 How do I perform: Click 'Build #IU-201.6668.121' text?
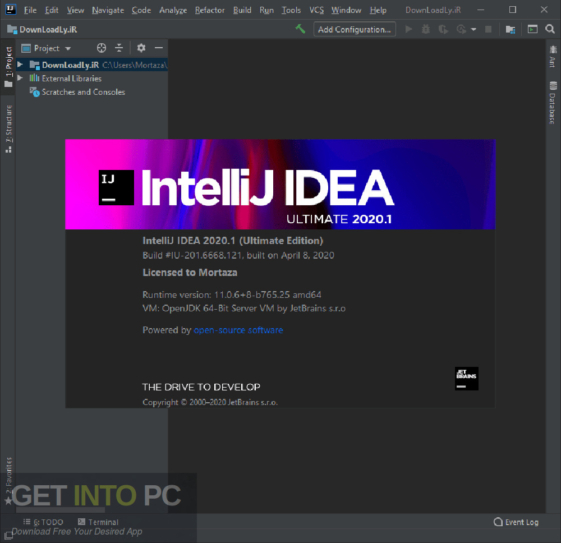click(193, 255)
